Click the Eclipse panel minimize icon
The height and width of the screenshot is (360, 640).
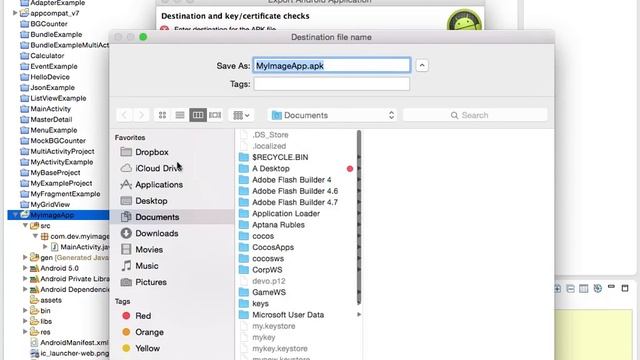pyautogui.click(x=611, y=287)
